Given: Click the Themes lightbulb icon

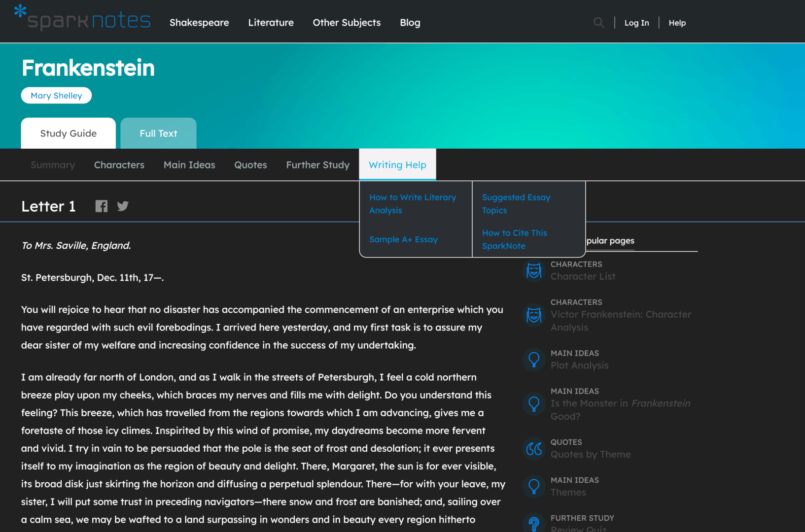Looking at the screenshot, I should click(x=533, y=486).
